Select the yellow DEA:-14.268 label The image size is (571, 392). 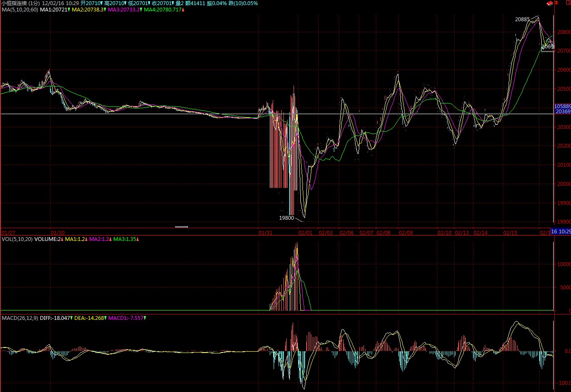pos(89,318)
